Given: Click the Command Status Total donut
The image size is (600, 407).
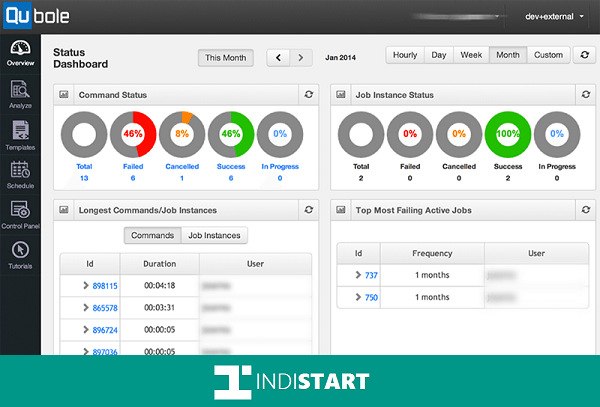Looking at the screenshot, I should pos(84,134).
